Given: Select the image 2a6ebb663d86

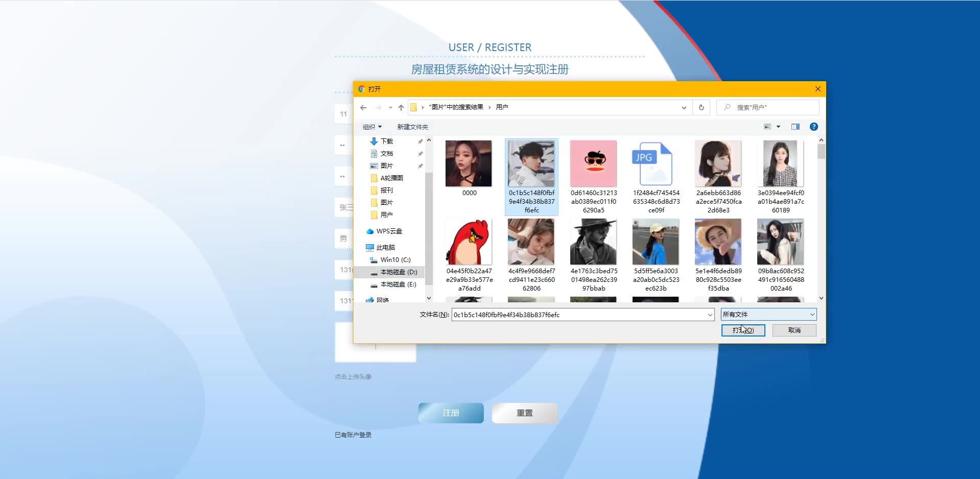Looking at the screenshot, I should click(718, 177).
